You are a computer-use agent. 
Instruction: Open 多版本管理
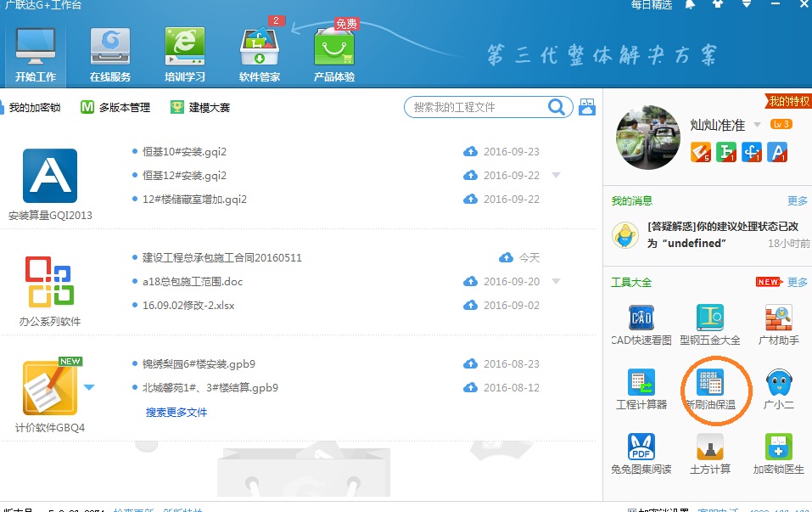(x=115, y=107)
